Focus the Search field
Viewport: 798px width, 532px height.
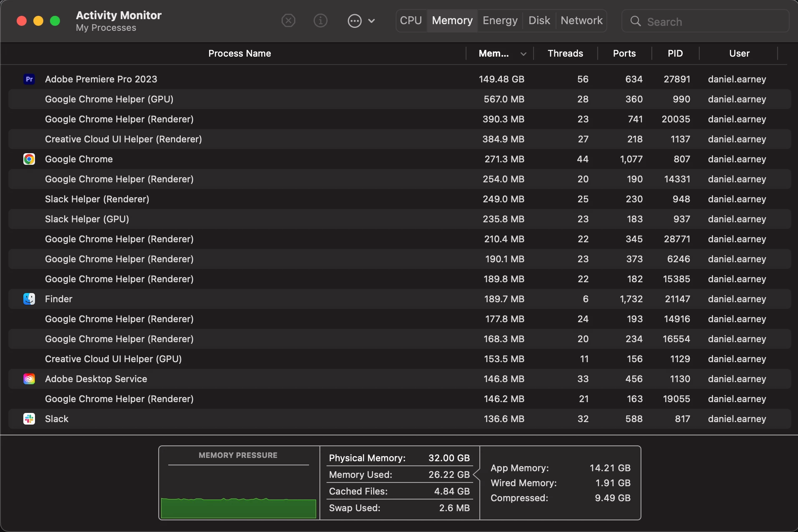coord(706,21)
